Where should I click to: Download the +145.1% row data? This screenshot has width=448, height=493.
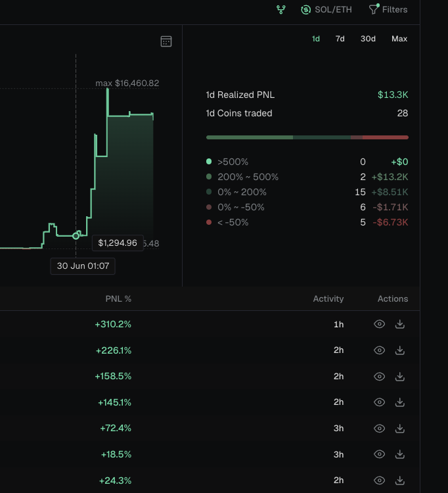coord(399,402)
